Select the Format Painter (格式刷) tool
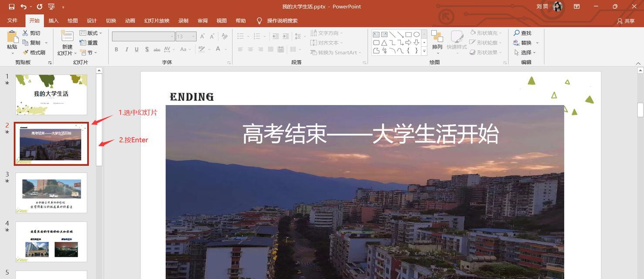 34,52
